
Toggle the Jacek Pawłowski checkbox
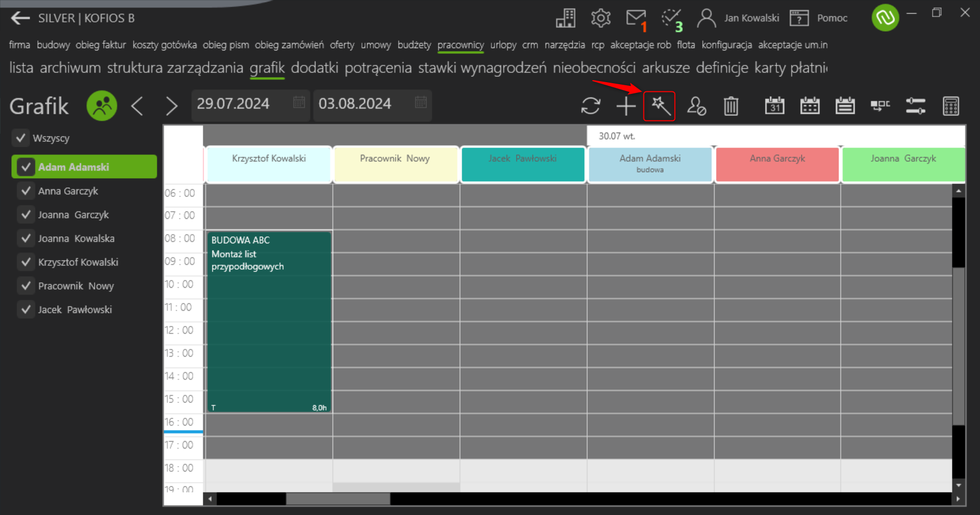pyautogui.click(x=26, y=310)
